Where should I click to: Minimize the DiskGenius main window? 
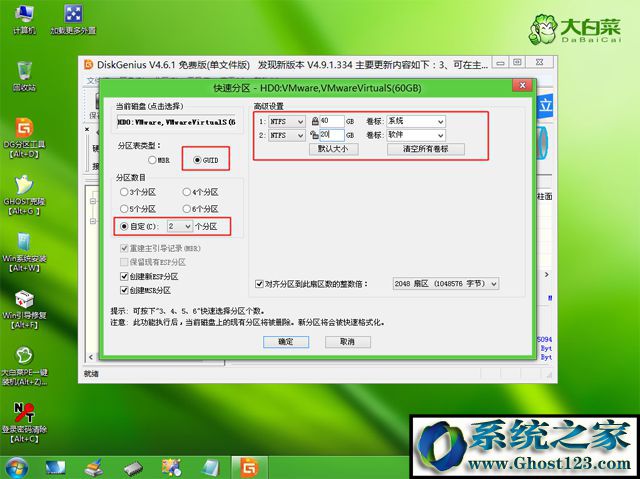coord(500,62)
